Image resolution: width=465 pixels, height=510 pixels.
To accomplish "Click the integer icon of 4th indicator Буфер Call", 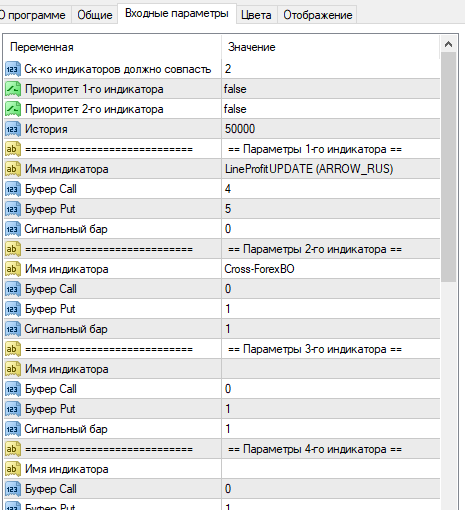I will click(13, 489).
